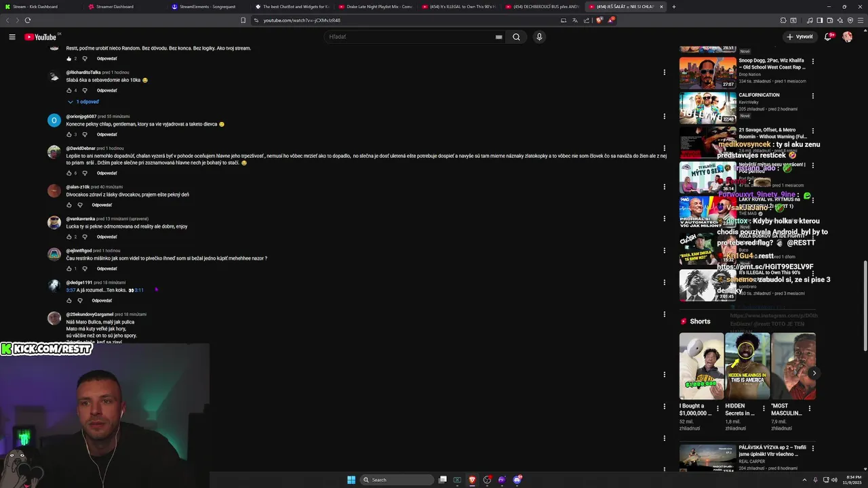Show next Shorts with right arrow
Viewport: 868px width, 488px height.
814,373
